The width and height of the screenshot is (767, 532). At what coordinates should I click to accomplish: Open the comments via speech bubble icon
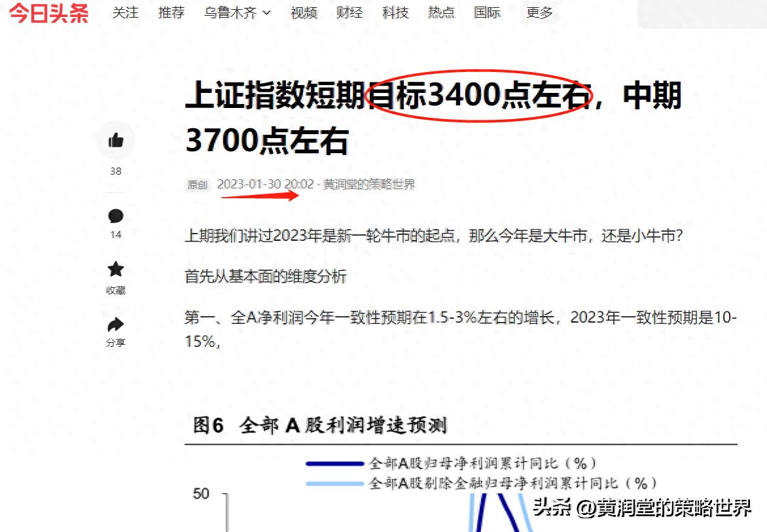click(115, 215)
